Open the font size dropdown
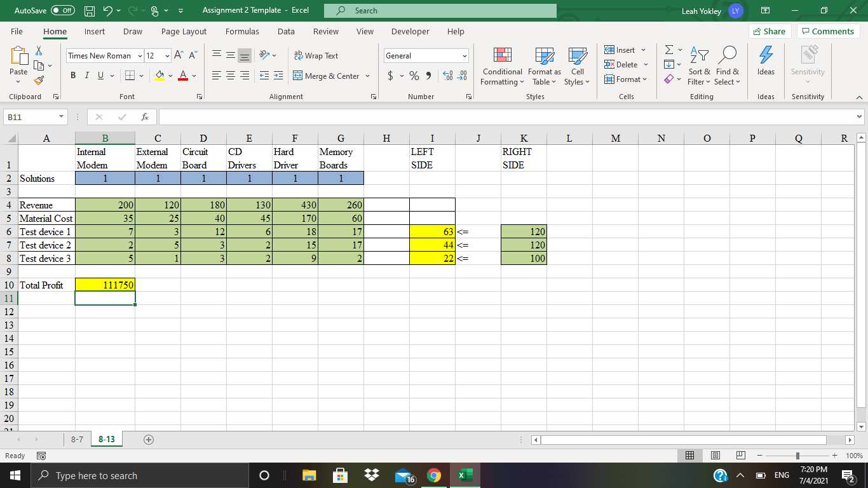The height and width of the screenshot is (488, 868). click(x=167, y=56)
